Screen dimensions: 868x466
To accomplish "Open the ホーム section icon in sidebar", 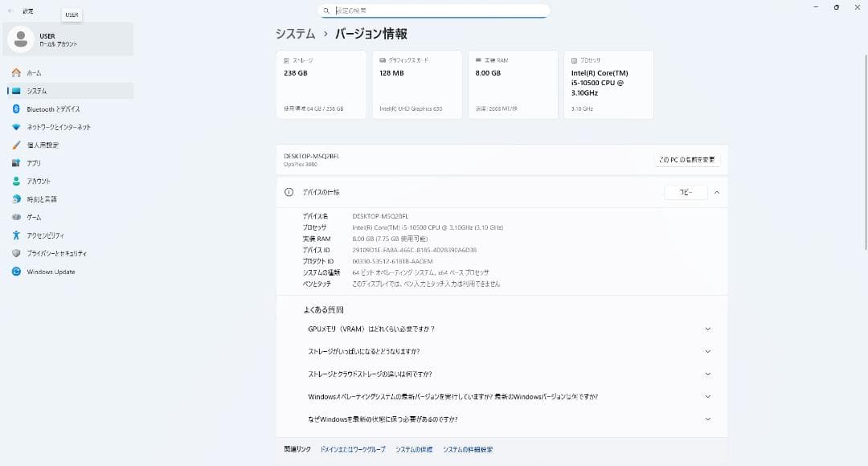I will (16, 72).
